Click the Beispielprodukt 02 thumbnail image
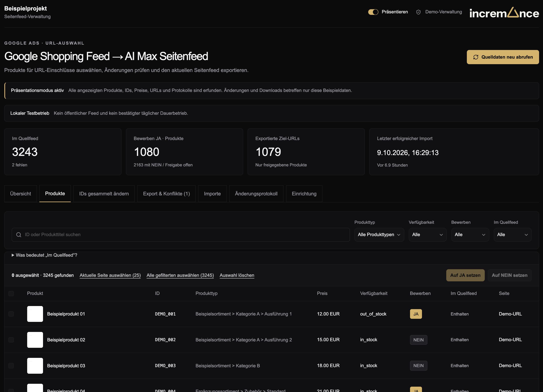This screenshot has width=543, height=392. pyautogui.click(x=35, y=340)
